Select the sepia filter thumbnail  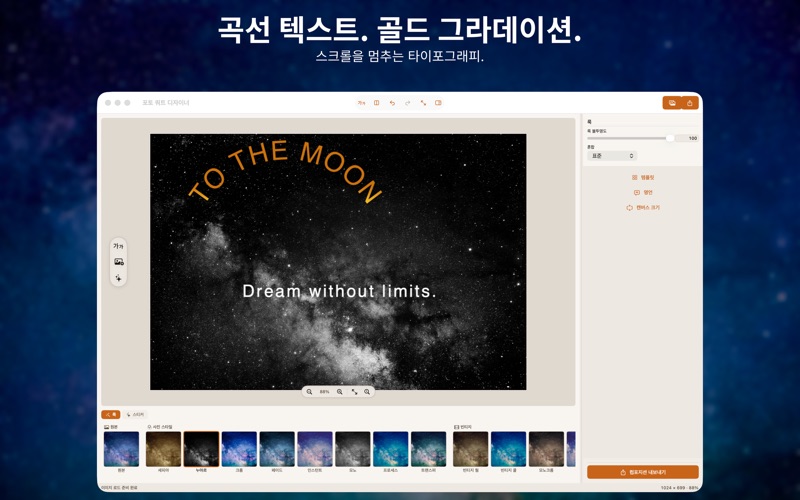point(163,449)
